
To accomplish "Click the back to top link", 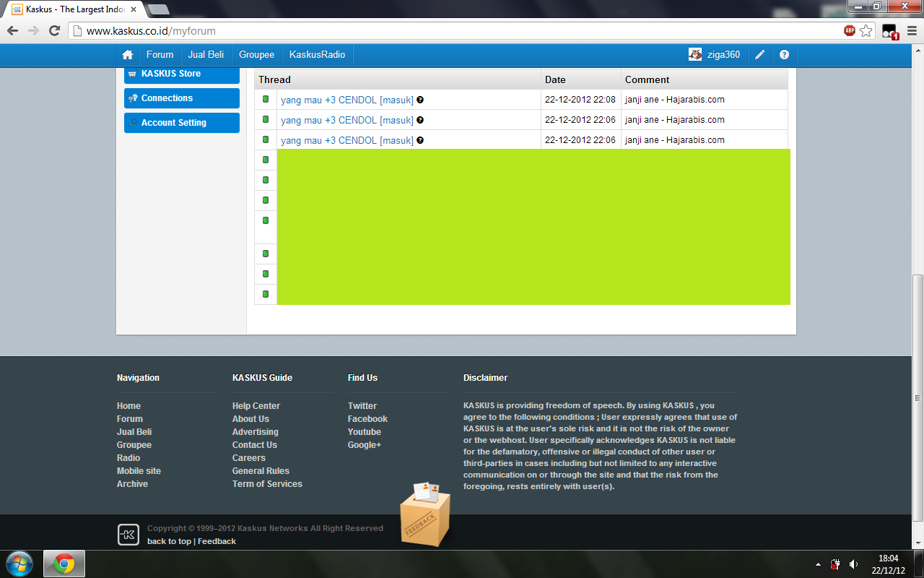I will pyautogui.click(x=169, y=541).
